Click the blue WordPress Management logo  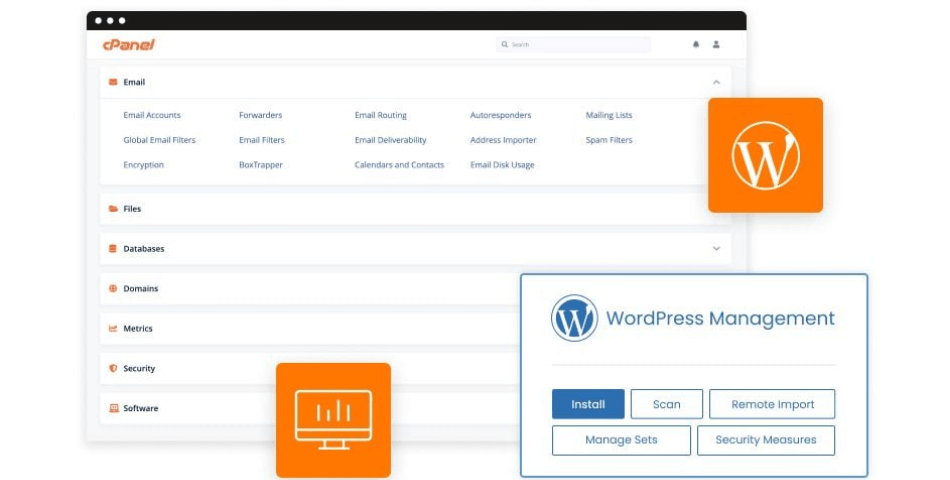click(x=574, y=319)
